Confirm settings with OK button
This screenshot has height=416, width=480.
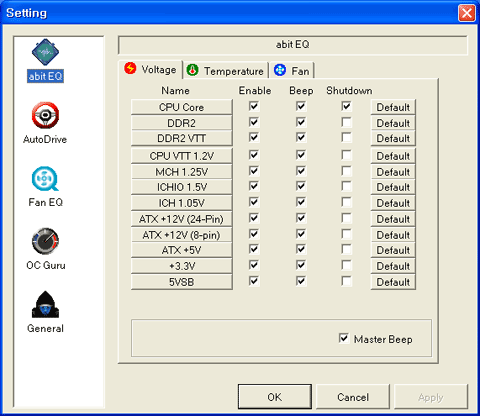point(275,397)
